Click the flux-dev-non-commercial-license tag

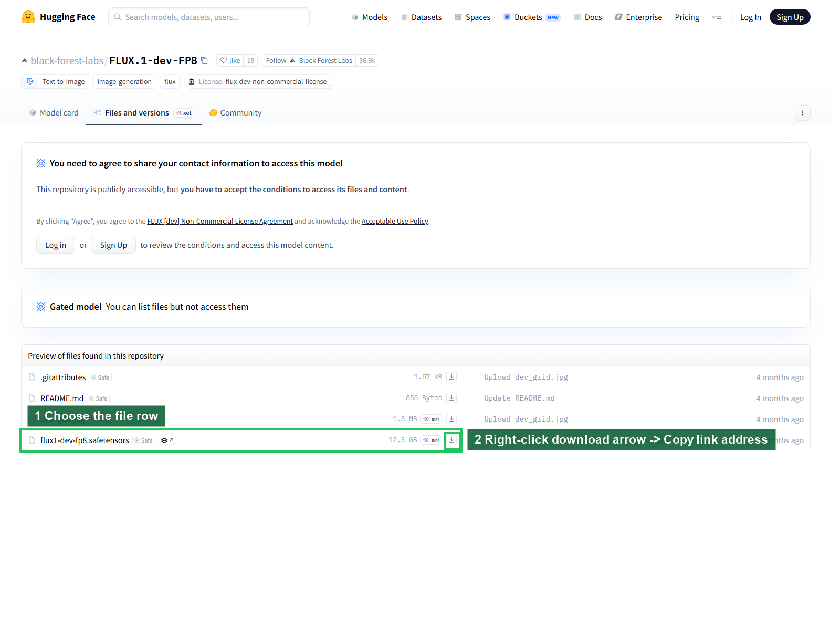point(258,81)
